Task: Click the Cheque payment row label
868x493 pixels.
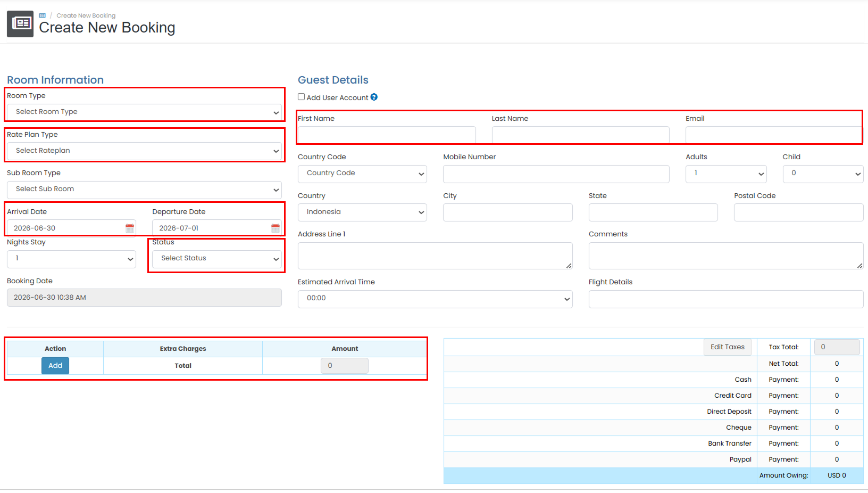Action: 739,428
